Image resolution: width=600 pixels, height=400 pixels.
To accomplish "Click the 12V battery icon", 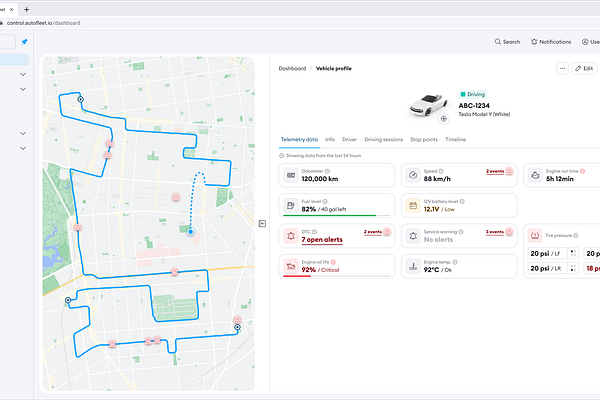I will (413, 206).
